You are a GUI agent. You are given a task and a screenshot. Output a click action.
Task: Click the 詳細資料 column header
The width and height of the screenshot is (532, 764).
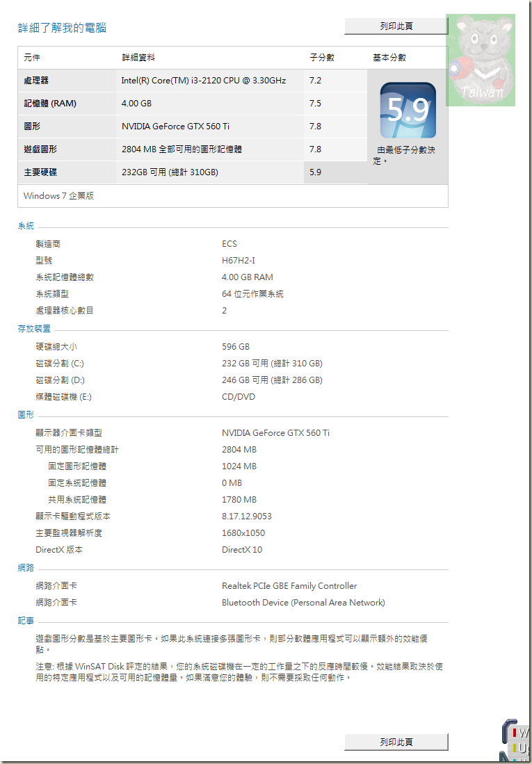138,58
